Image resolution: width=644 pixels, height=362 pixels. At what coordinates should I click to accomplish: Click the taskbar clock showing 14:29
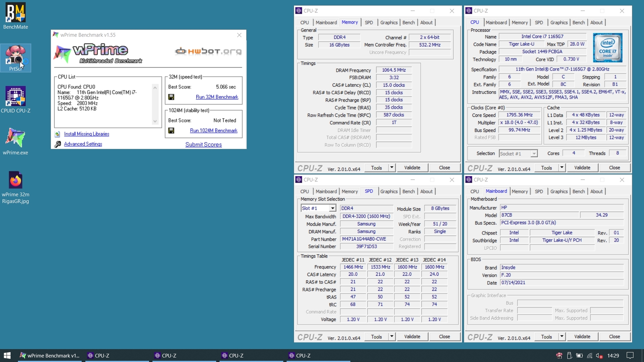613,356
